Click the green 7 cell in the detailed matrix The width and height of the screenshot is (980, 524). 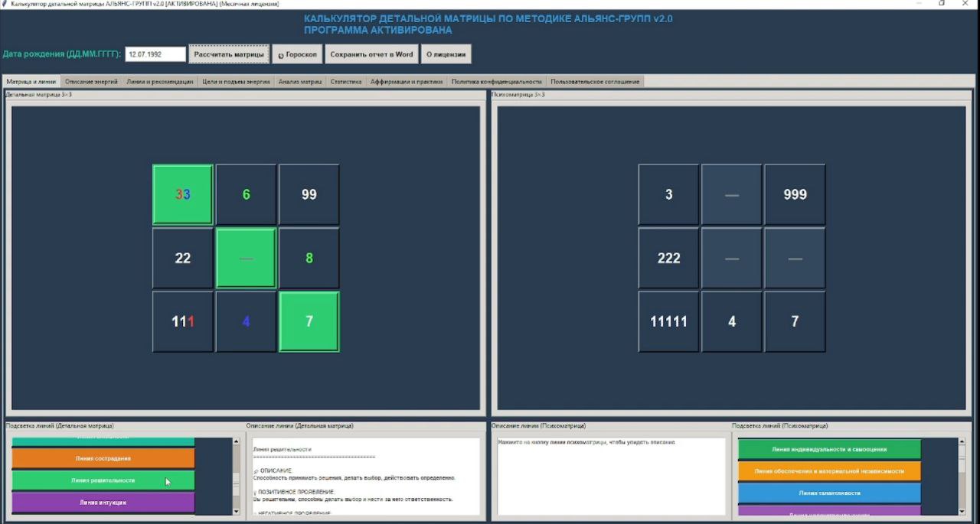click(x=309, y=321)
